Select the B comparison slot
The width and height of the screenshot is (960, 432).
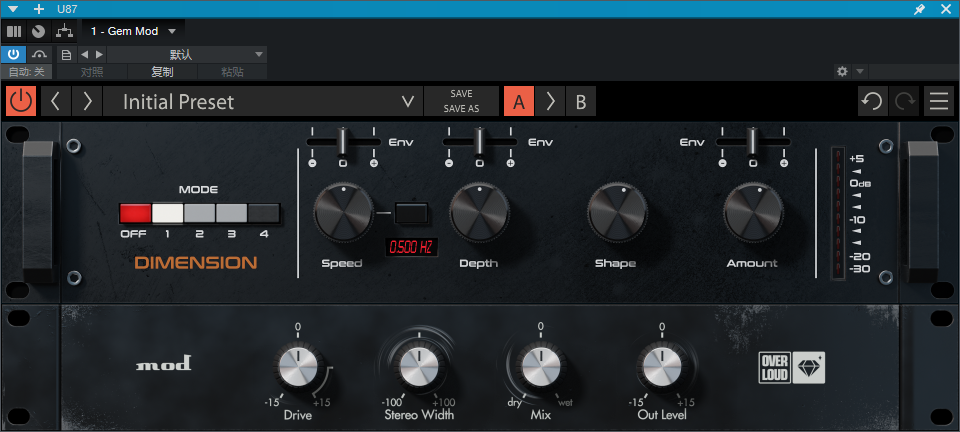click(580, 101)
